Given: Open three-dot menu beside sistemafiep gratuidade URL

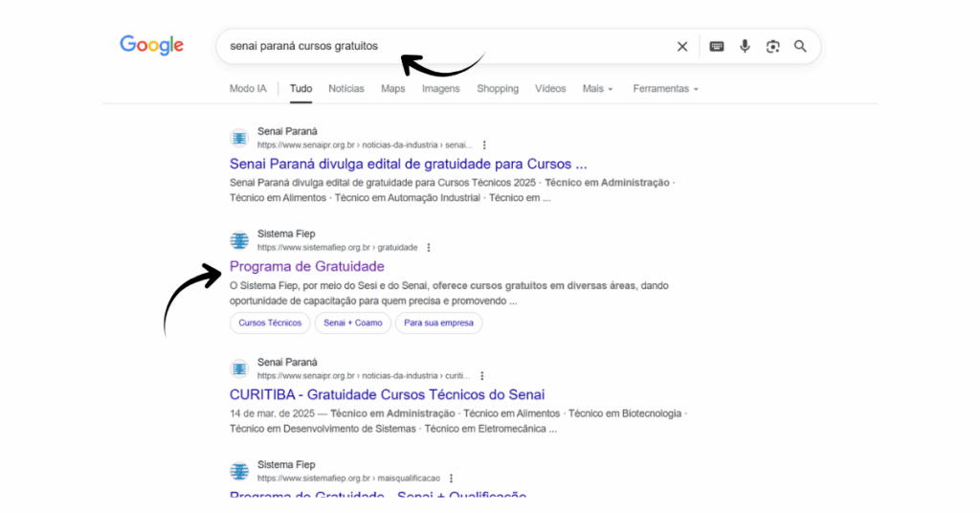Looking at the screenshot, I should (429, 248).
